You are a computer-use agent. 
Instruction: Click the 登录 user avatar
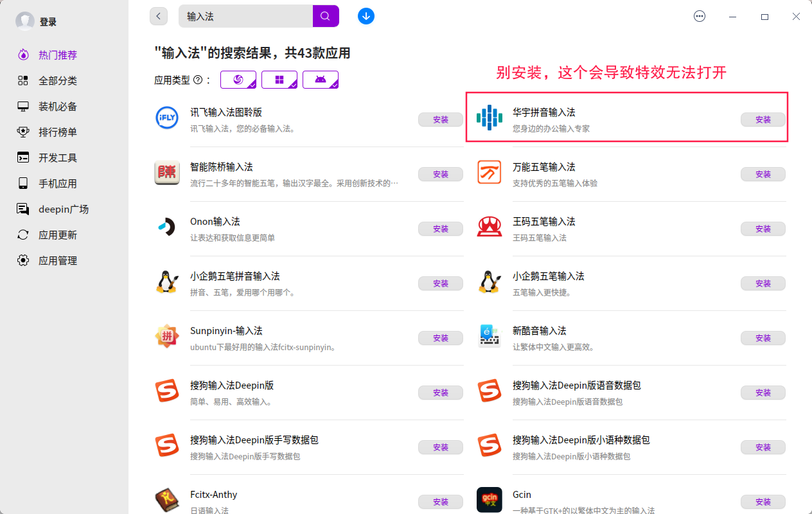[24, 21]
